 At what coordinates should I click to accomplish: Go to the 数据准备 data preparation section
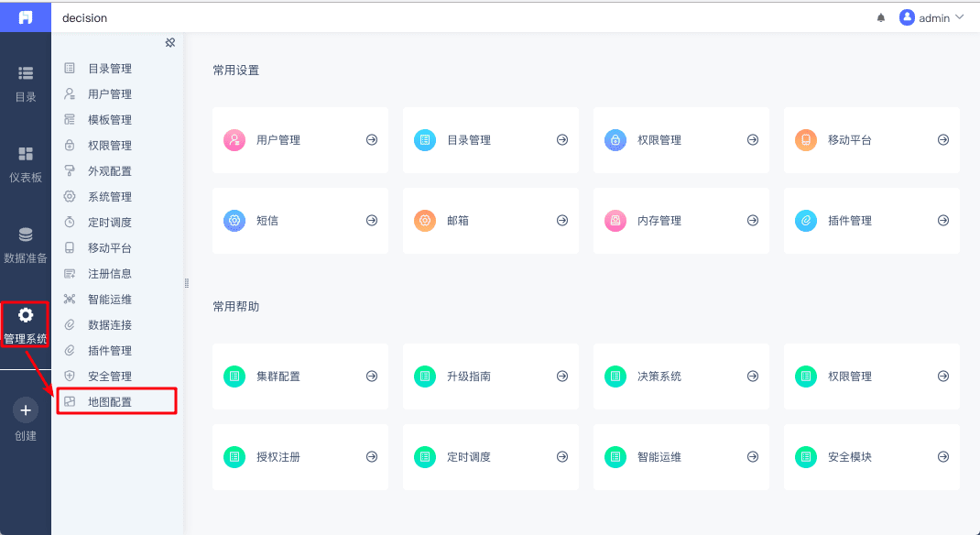coord(26,244)
